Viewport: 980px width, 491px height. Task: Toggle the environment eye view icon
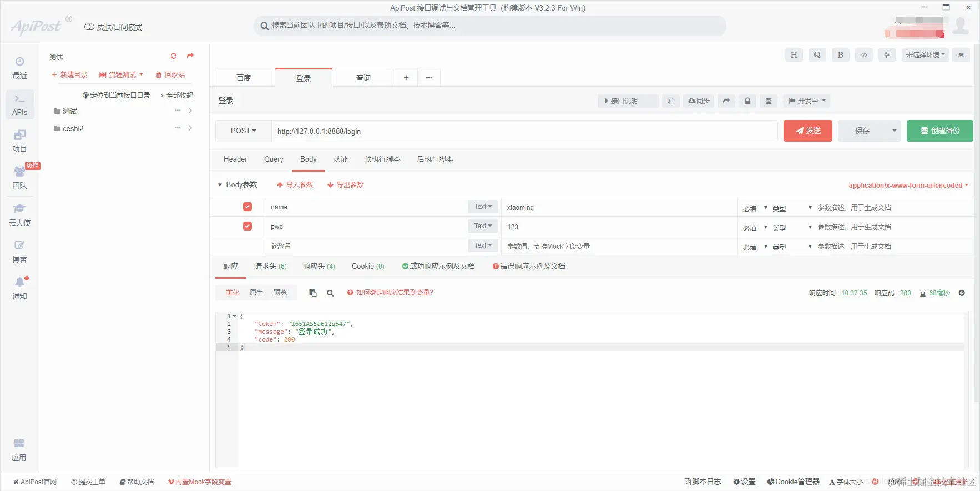[x=961, y=55]
